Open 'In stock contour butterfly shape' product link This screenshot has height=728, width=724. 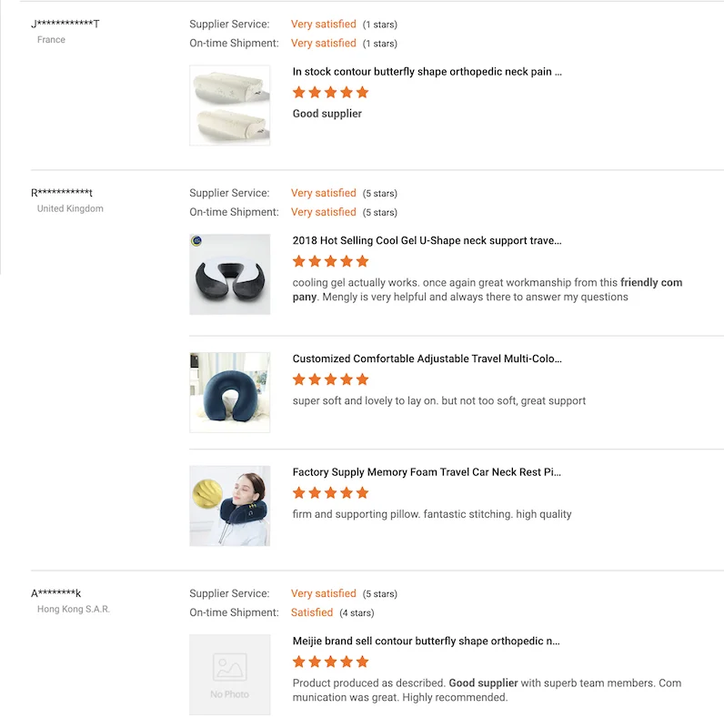[427, 72]
